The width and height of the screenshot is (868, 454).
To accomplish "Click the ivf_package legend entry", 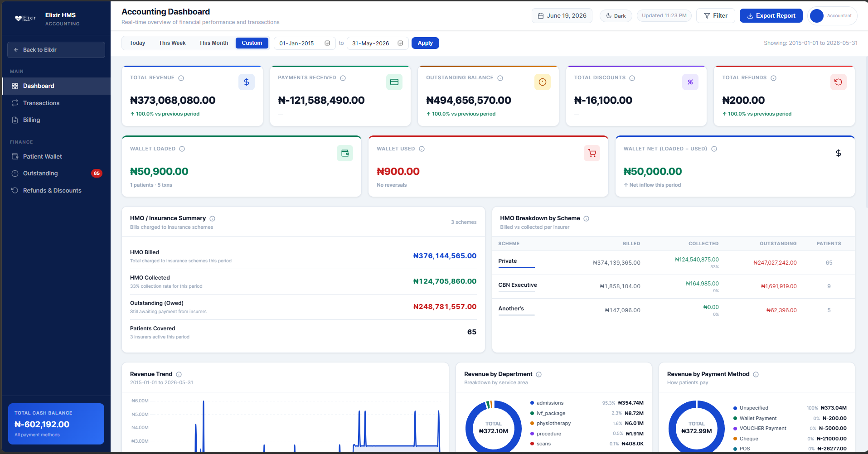I will 587,413.
